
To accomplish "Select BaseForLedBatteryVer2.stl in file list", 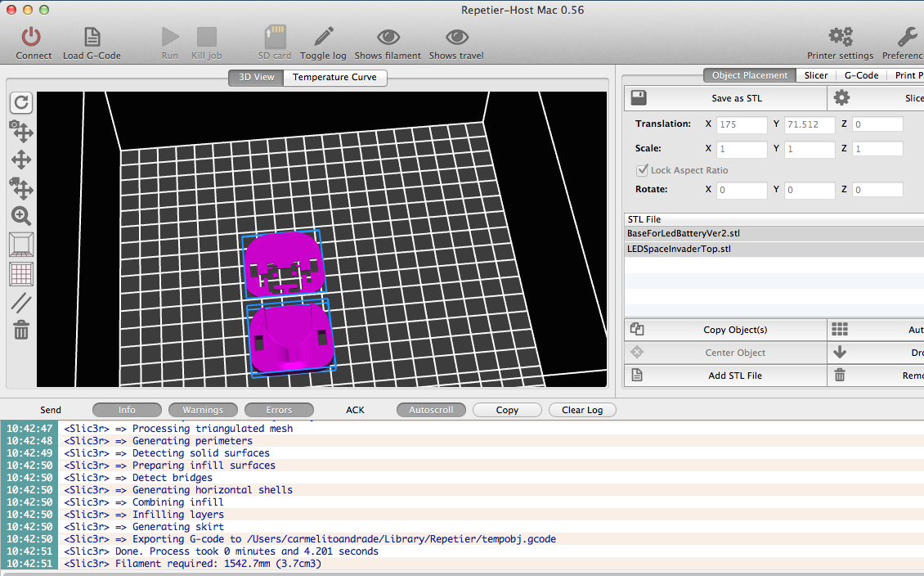I will pos(774,233).
